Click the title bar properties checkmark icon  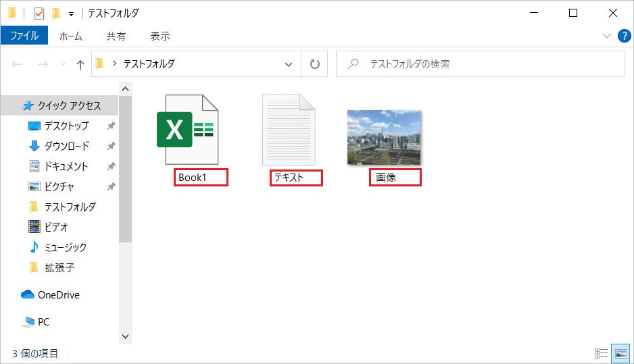point(39,14)
